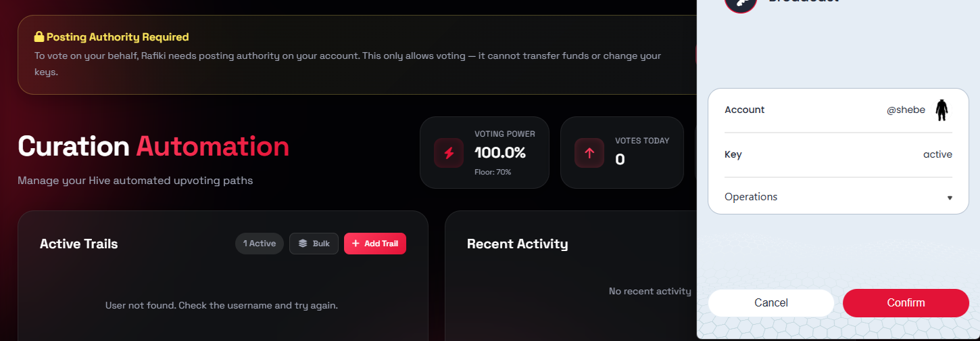Image resolution: width=980 pixels, height=341 pixels.
Task: Click the up-arrow Votes Today icon
Action: (589, 153)
